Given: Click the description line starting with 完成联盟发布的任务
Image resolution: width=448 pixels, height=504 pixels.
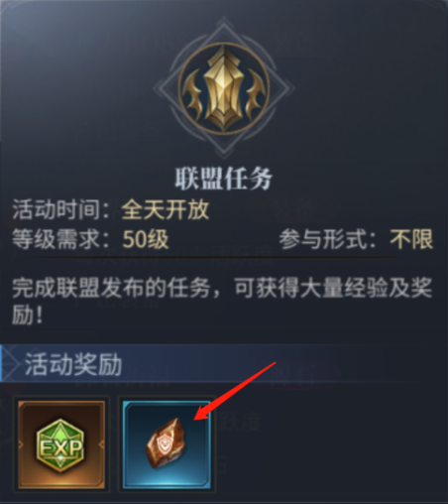Looking at the screenshot, I should click(222, 288).
